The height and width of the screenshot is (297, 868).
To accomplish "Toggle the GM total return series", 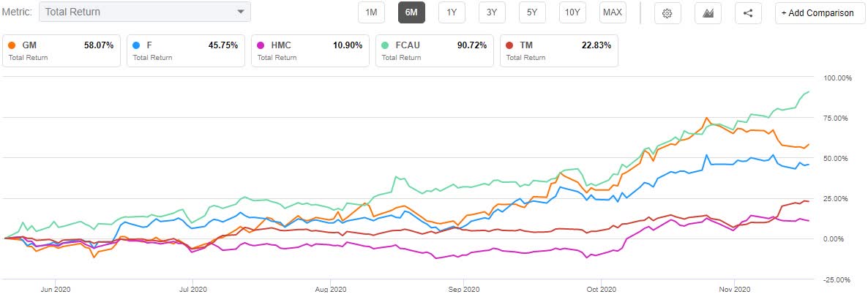I will tap(61, 50).
